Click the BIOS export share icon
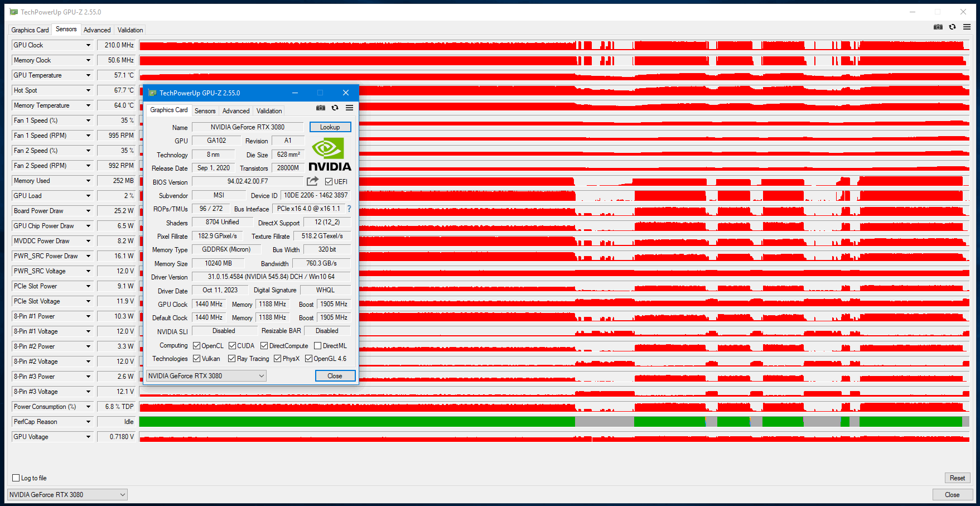 click(x=312, y=181)
